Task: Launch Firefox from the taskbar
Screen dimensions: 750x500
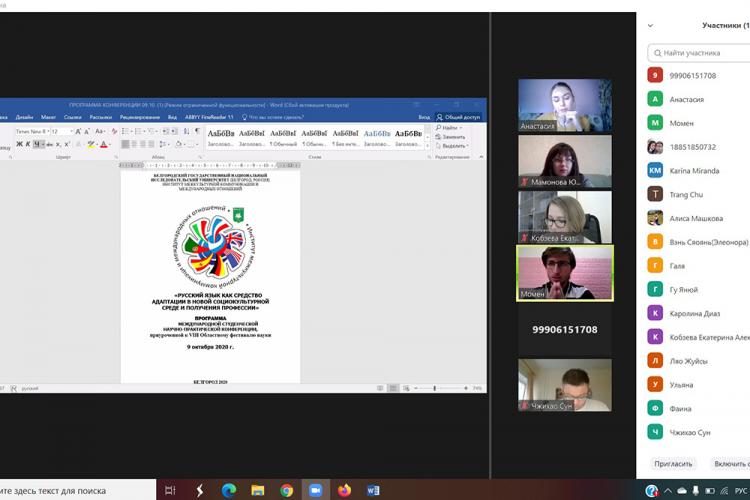Action: [x=345, y=490]
